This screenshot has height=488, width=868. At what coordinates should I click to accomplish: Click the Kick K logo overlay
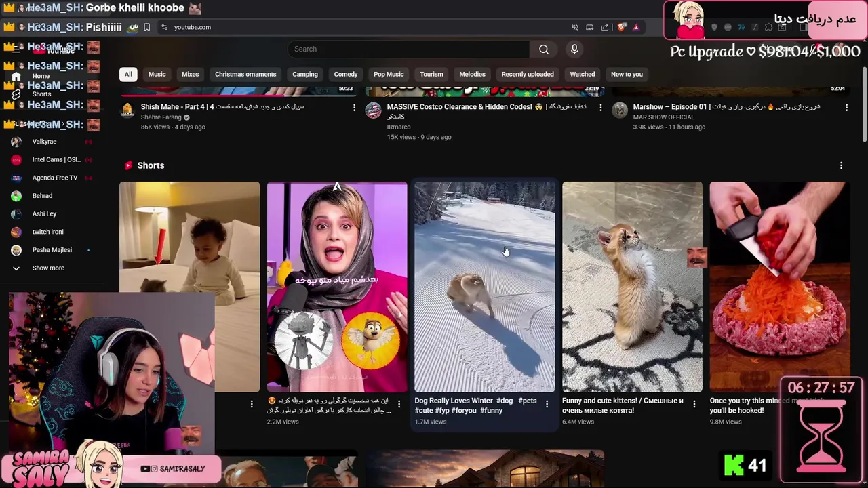click(734, 465)
